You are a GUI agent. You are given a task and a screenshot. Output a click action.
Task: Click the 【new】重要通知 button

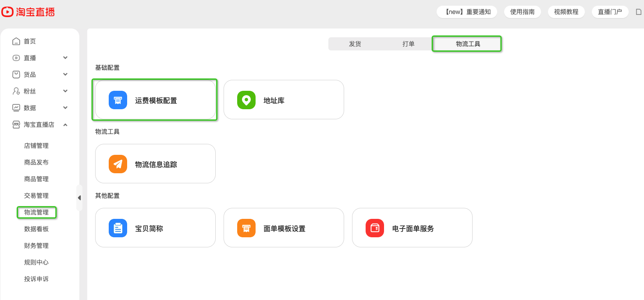(x=467, y=12)
